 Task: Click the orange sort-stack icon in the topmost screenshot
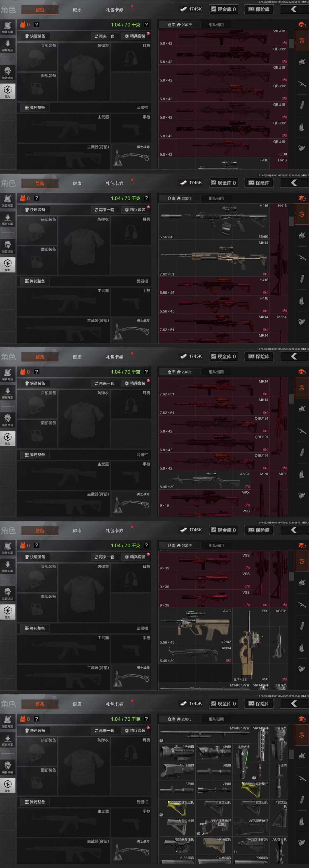(x=302, y=25)
